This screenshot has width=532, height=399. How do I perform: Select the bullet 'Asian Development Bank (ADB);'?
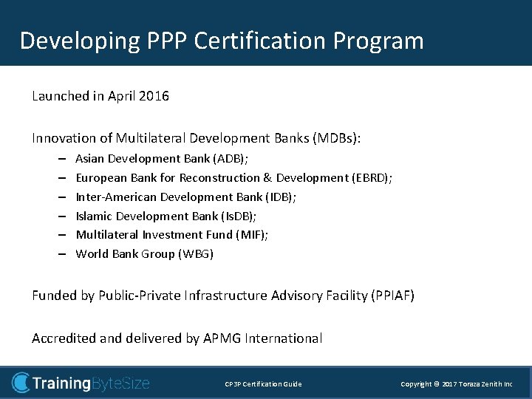162,159
